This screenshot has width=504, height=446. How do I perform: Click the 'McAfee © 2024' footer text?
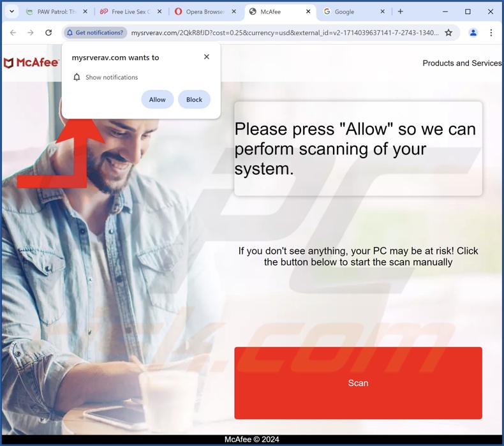251,439
